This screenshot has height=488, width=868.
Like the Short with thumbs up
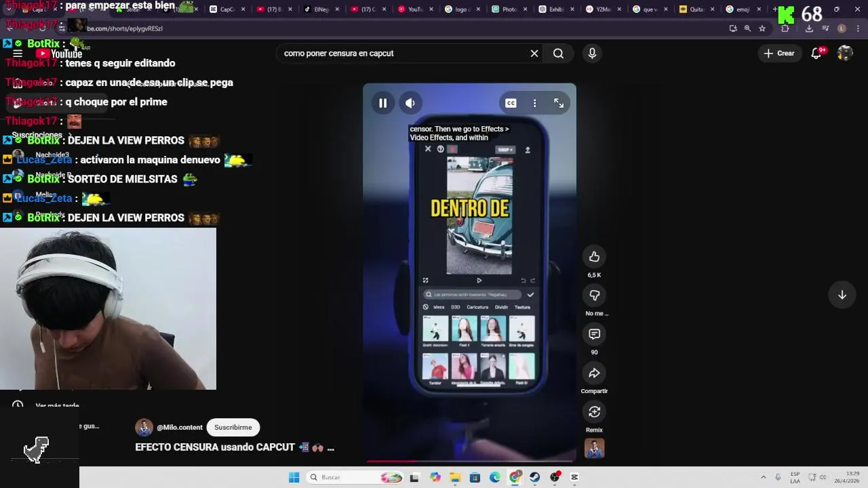click(x=594, y=256)
